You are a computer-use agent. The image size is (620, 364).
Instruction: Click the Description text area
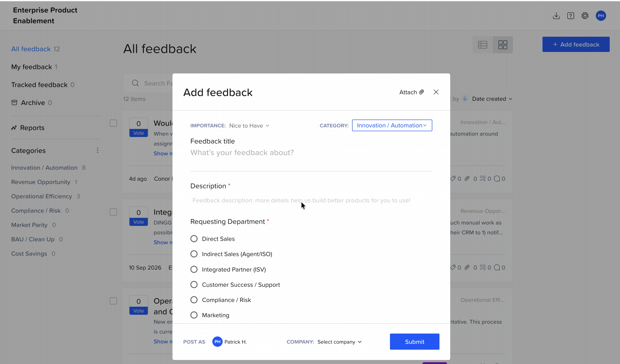click(x=311, y=200)
